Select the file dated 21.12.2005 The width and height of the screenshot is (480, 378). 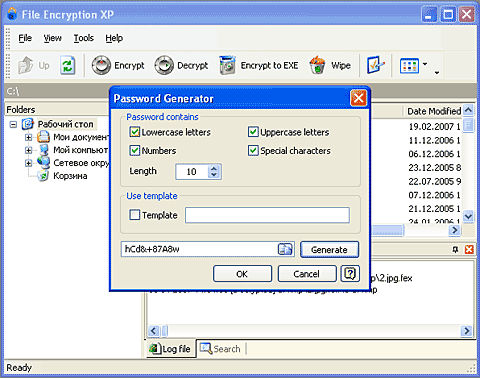pos(434,209)
